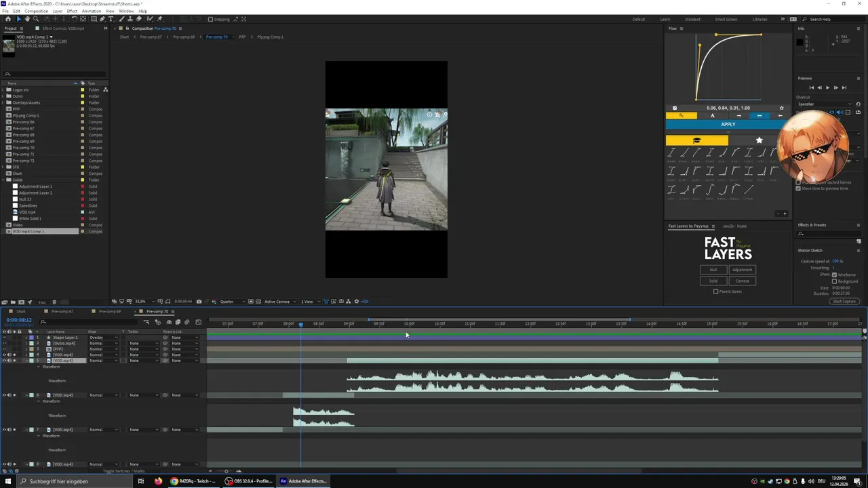
Task: Switch to Pre-comp 67 timeline tab
Action: [x=62, y=312]
